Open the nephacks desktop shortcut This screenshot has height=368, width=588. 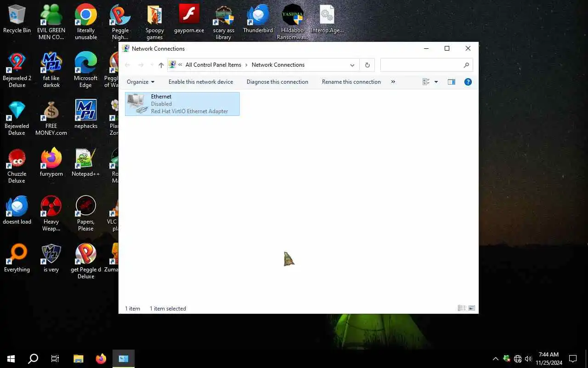[86, 115]
